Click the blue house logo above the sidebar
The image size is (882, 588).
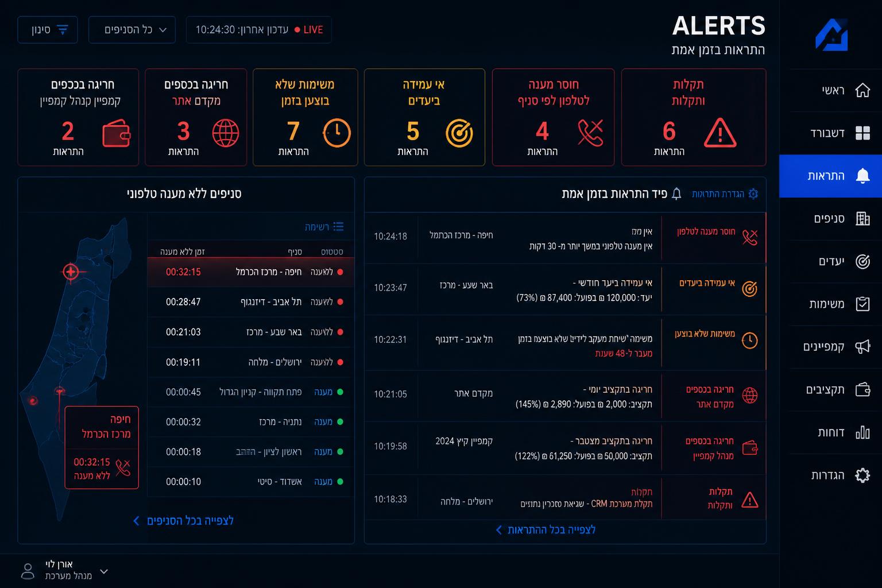tap(831, 34)
